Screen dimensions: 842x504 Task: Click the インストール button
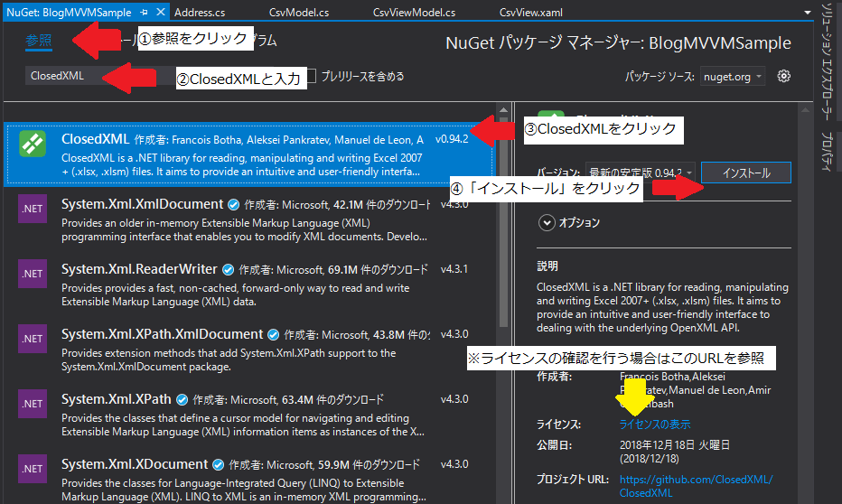tap(746, 173)
